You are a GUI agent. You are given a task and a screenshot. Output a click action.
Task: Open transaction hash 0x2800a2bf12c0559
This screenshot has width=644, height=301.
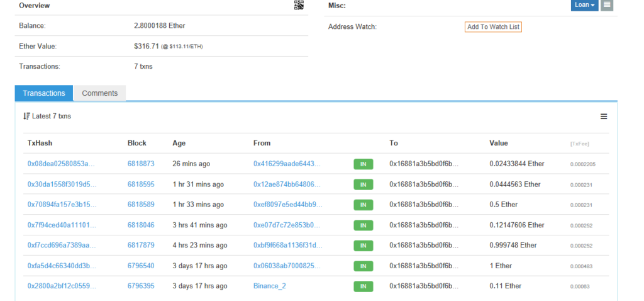61,286
